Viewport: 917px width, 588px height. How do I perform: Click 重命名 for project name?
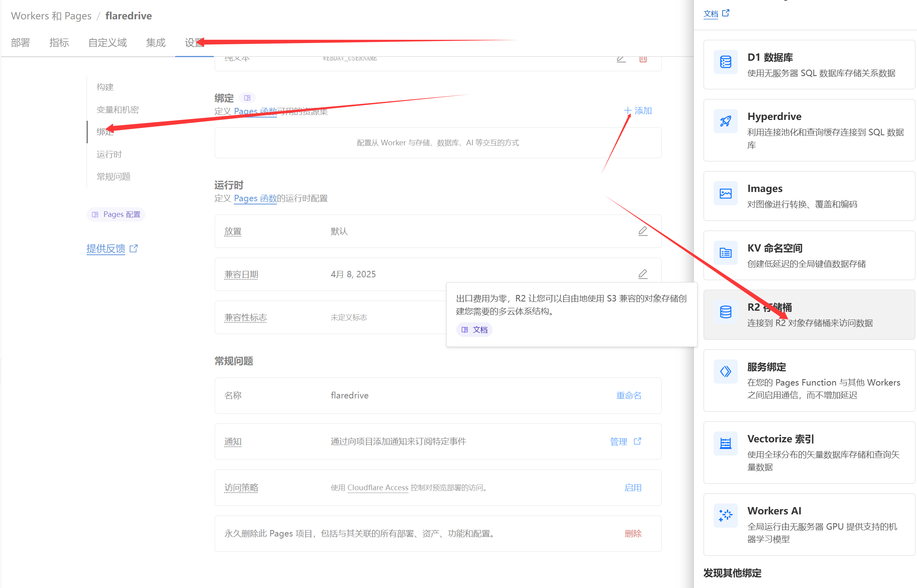[x=629, y=396]
